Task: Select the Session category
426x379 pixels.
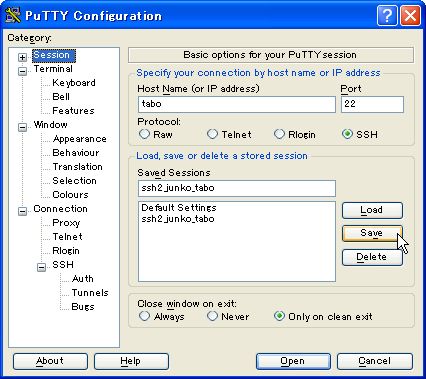Action: point(54,55)
